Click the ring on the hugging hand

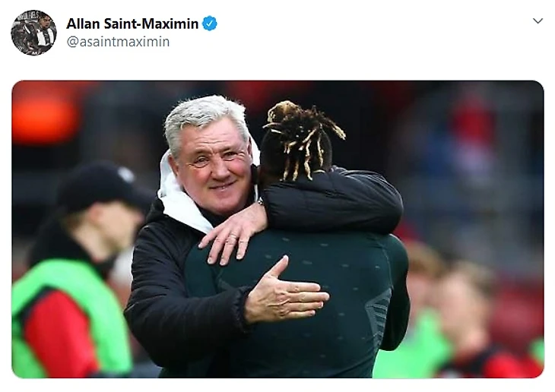(233, 237)
